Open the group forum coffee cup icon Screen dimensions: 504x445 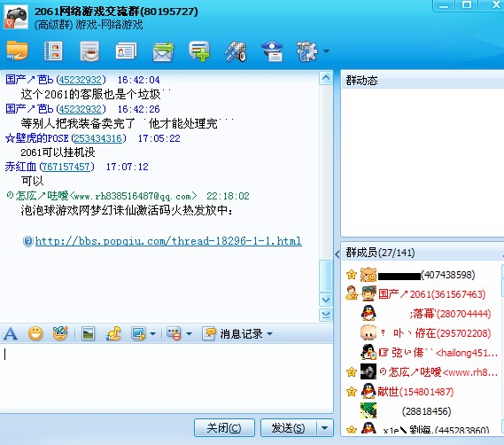pyautogui.click(x=89, y=51)
